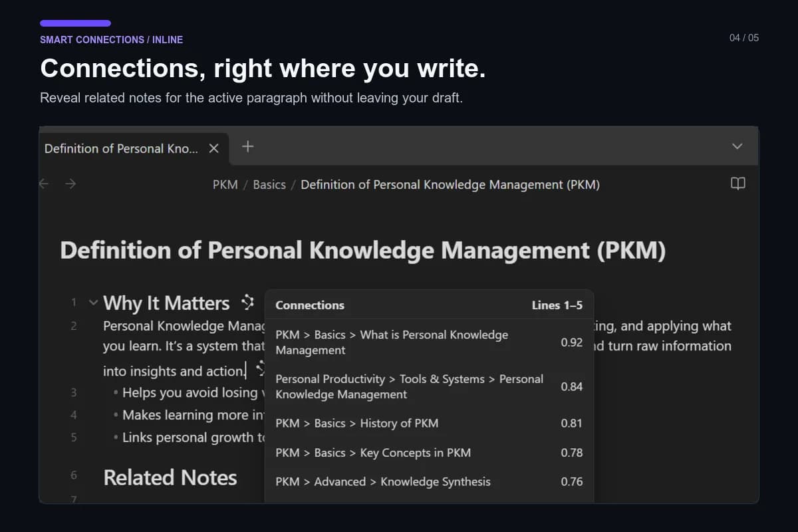Click line number 1 in gutter
The width and height of the screenshot is (798, 532).
(x=74, y=303)
